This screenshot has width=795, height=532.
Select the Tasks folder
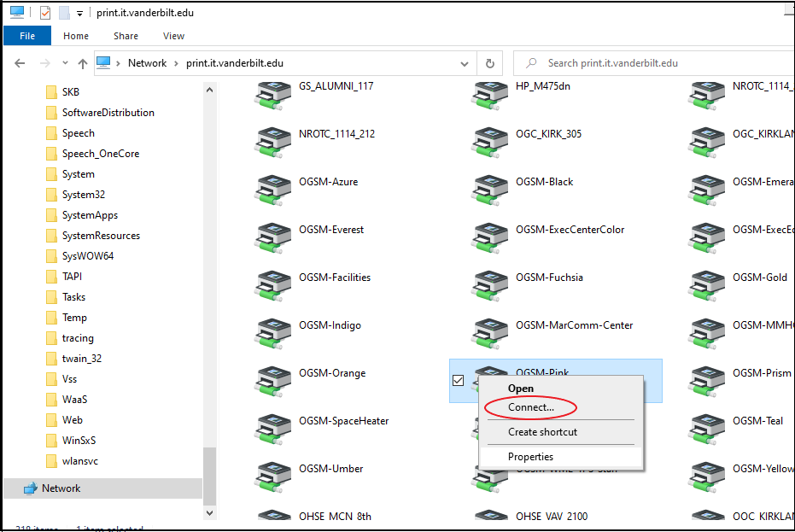click(66, 297)
